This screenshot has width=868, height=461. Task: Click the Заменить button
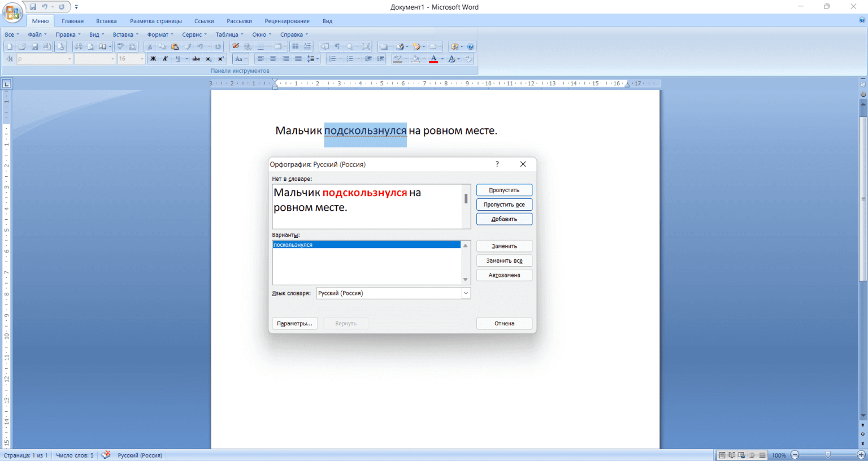pyautogui.click(x=504, y=246)
